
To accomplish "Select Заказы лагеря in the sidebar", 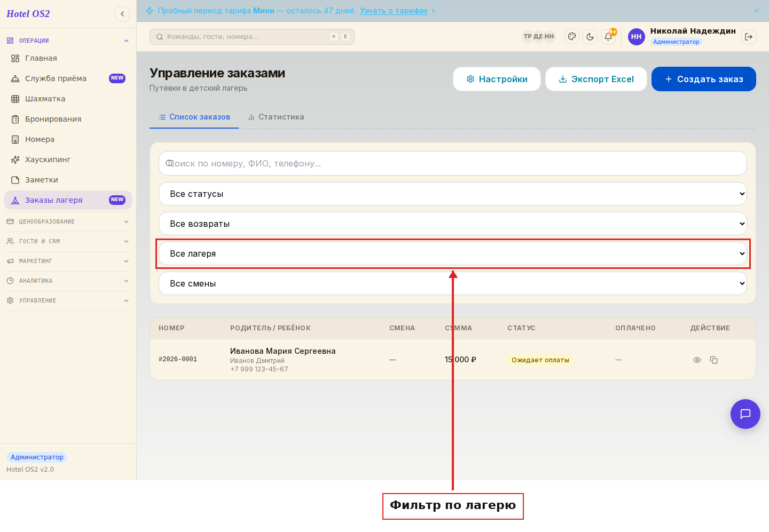I will point(68,200).
